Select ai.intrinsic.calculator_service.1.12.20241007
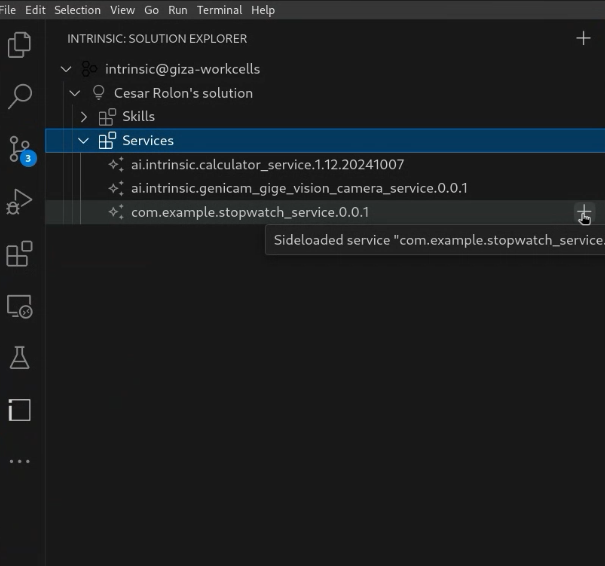Viewport: 605px width, 566px height. coord(267,165)
